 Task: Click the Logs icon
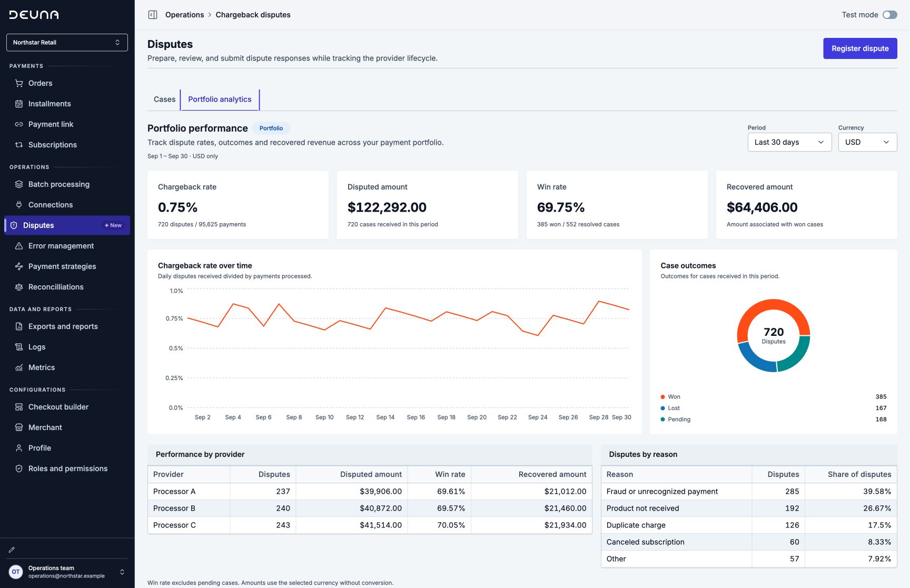pos(19,347)
